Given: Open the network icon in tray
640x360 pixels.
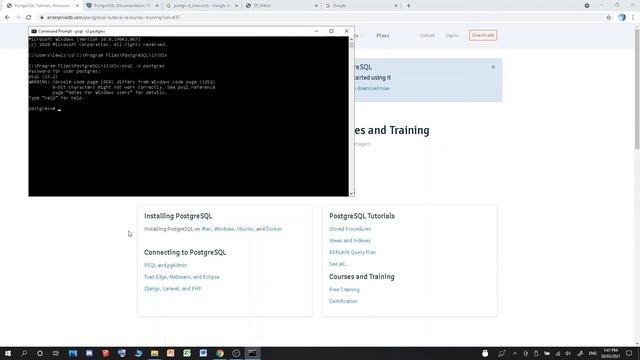Looking at the screenshot, I should pyautogui.click(x=558, y=353).
